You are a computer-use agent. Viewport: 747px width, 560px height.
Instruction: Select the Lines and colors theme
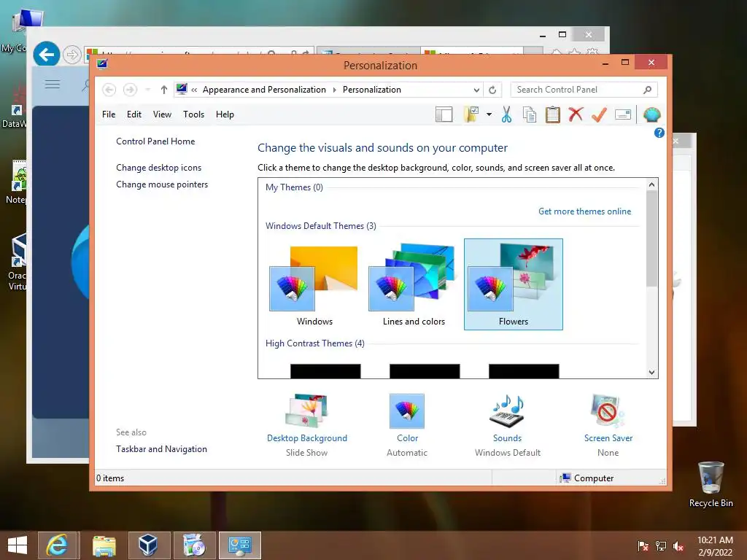click(x=414, y=284)
